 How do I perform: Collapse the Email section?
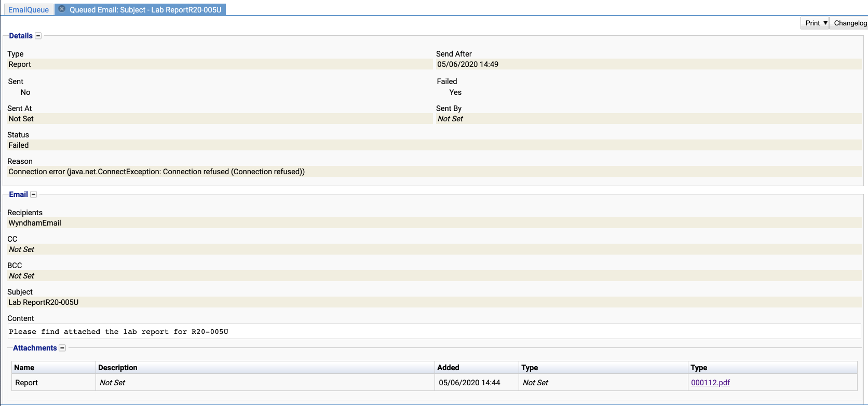[33, 194]
